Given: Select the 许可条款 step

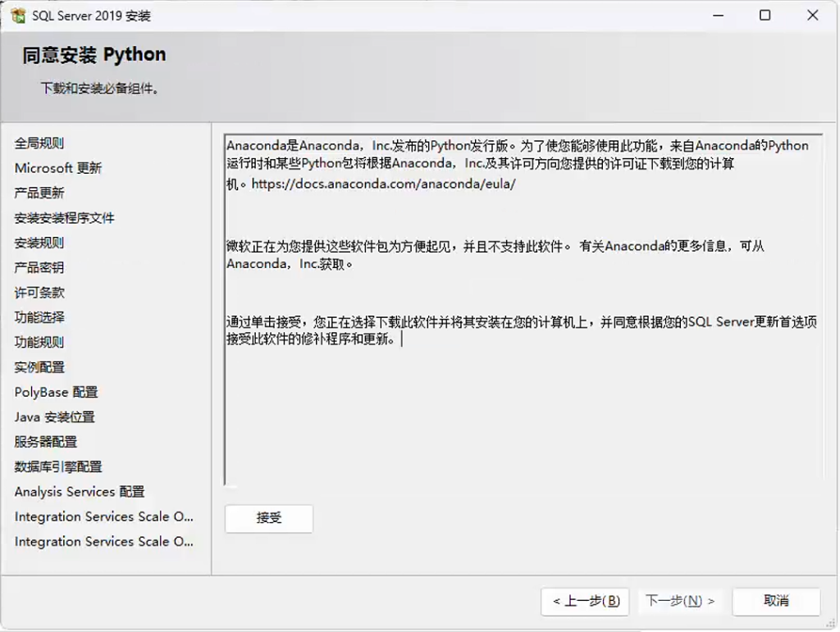Looking at the screenshot, I should click(x=39, y=293).
